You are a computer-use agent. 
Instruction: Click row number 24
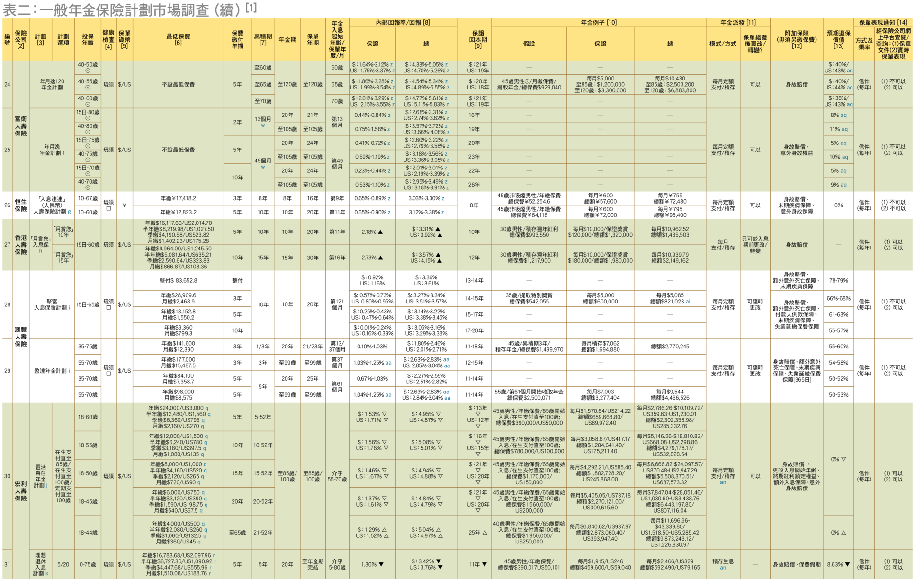pyautogui.click(x=7, y=84)
